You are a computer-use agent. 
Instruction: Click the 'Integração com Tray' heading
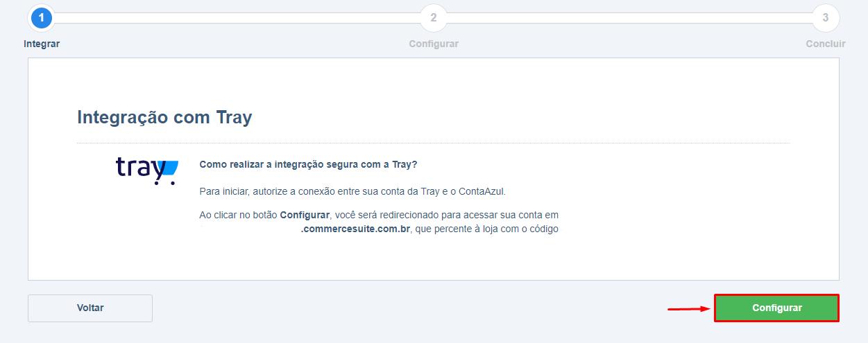coord(164,117)
